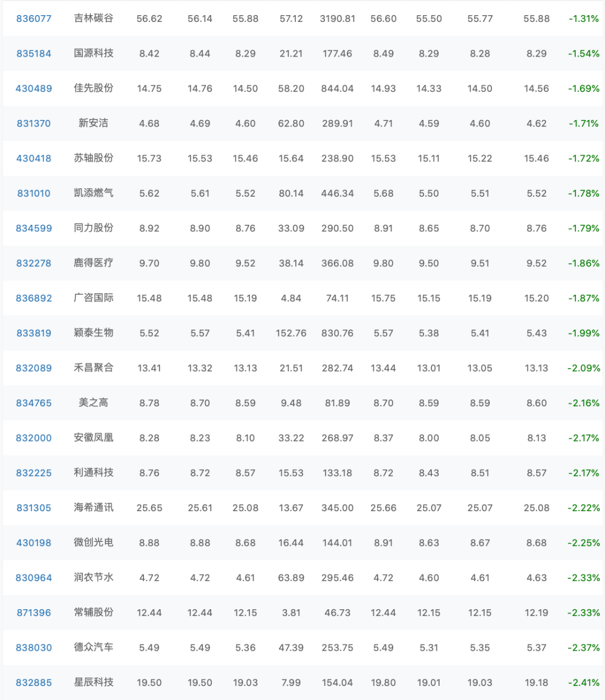
Task: Select stock name 凯添燃气
Action: [x=94, y=193]
